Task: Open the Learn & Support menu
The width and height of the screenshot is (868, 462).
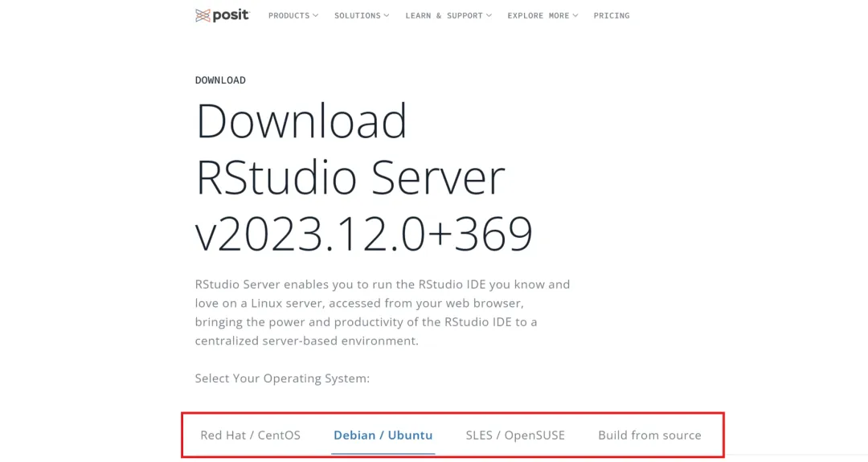Action: click(448, 15)
